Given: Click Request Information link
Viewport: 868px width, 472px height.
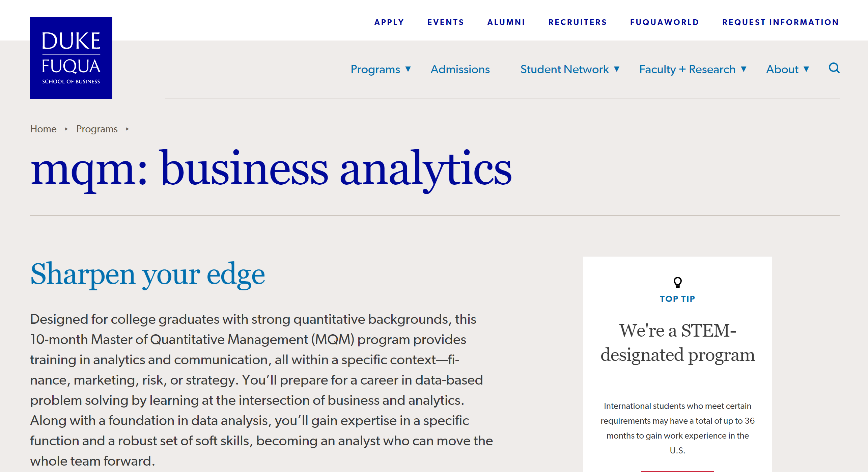Looking at the screenshot, I should [780, 22].
